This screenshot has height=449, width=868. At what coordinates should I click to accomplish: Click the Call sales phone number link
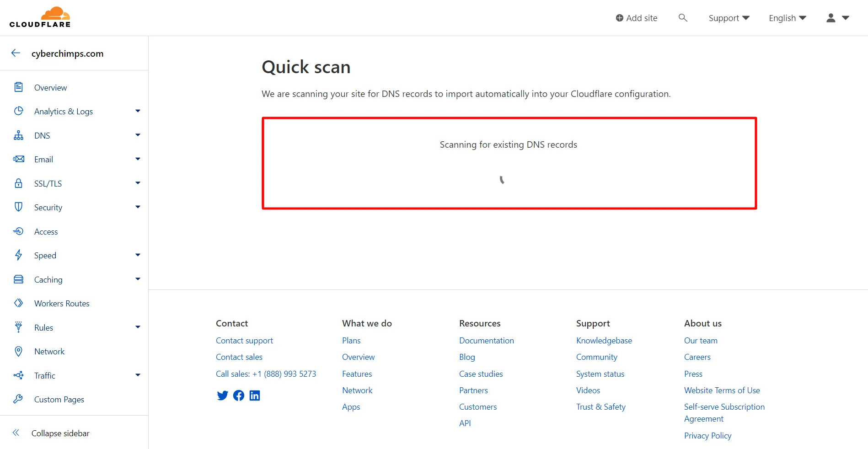coord(266,374)
